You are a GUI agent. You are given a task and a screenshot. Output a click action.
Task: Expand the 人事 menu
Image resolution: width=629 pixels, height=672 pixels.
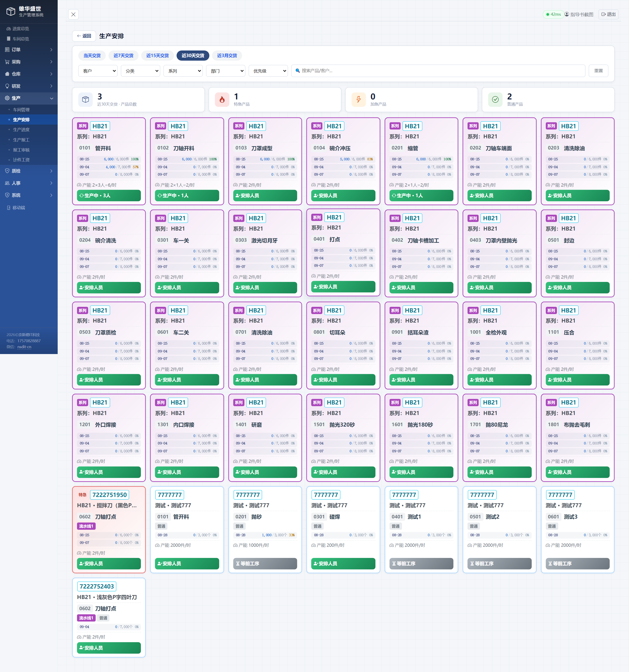click(29, 183)
